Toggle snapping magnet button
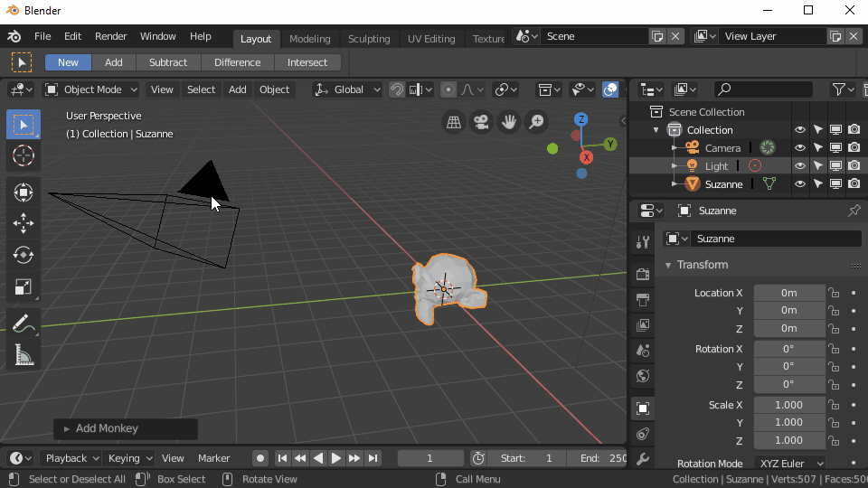The height and width of the screenshot is (488, 868). [396, 89]
